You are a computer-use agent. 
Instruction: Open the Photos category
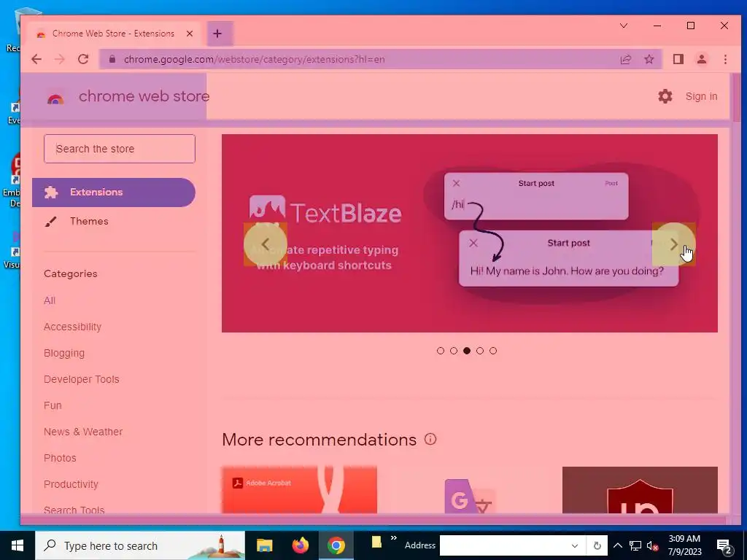click(x=60, y=458)
